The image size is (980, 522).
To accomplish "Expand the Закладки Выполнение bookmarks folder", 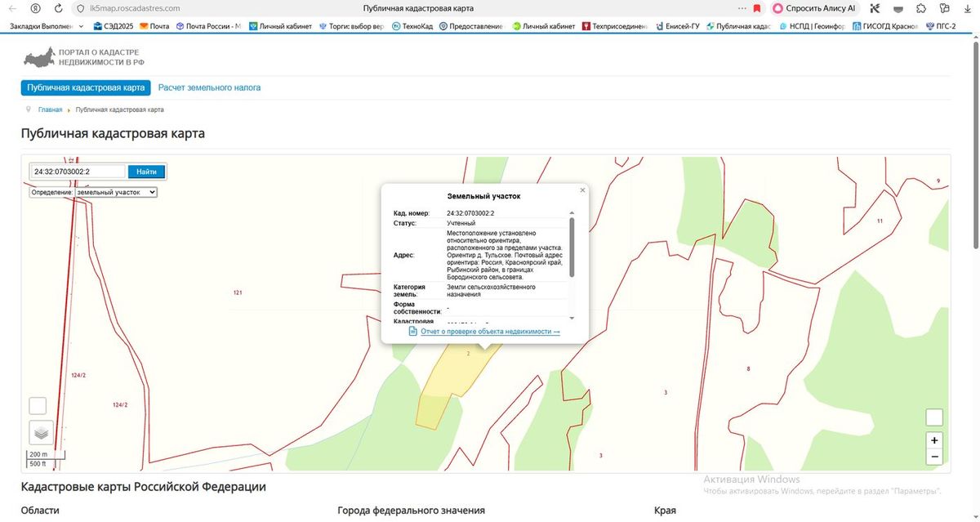I will click(x=47, y=26).
